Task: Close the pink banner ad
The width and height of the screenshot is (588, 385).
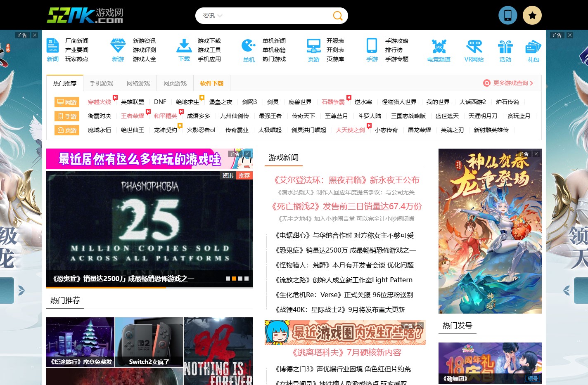Action: coord(247,154)
